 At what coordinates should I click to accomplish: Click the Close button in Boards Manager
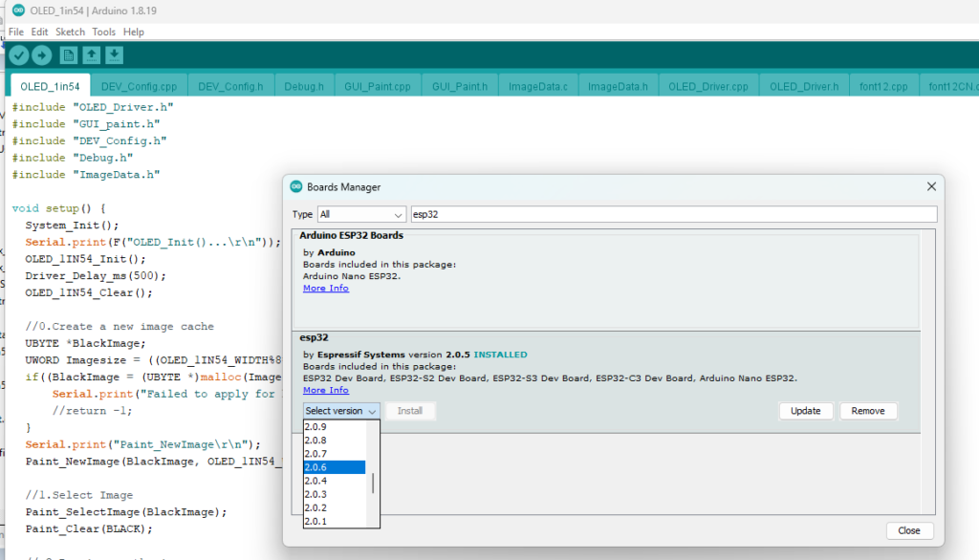(x=909, y=530)
